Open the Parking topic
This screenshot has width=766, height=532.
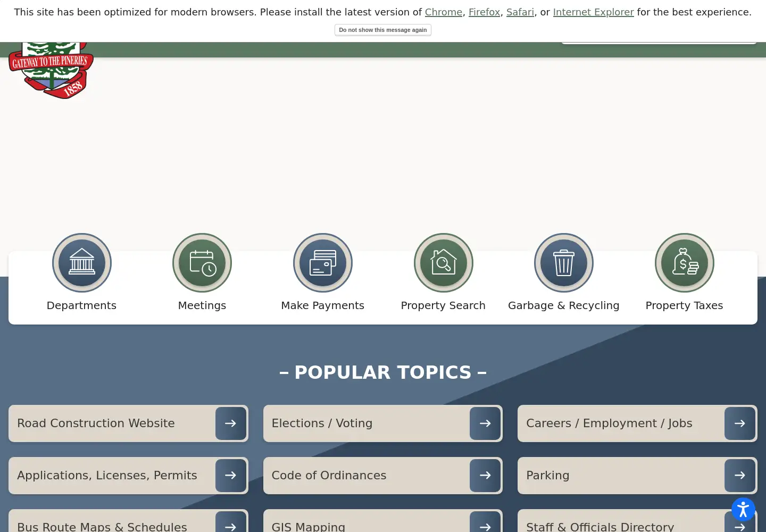coord(637,476)
